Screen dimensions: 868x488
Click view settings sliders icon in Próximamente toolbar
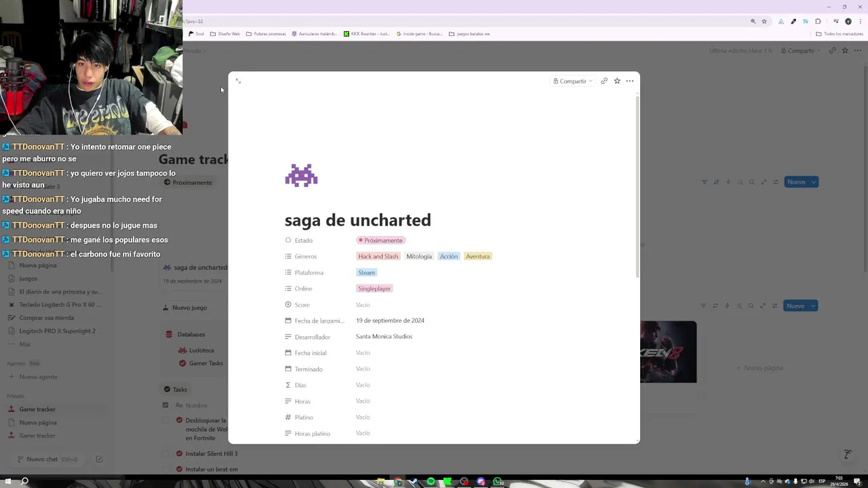click(776, 182)
